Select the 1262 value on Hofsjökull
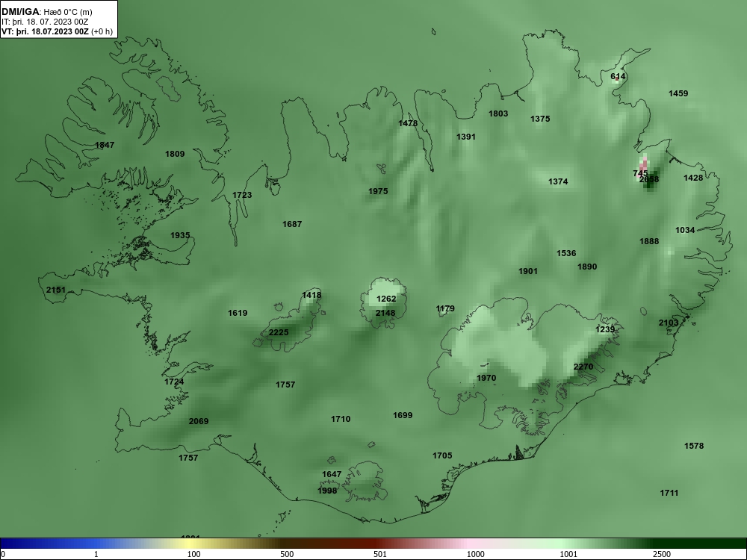Image resolution: width=747 pixels, height=560 pixels. (386, 299)
